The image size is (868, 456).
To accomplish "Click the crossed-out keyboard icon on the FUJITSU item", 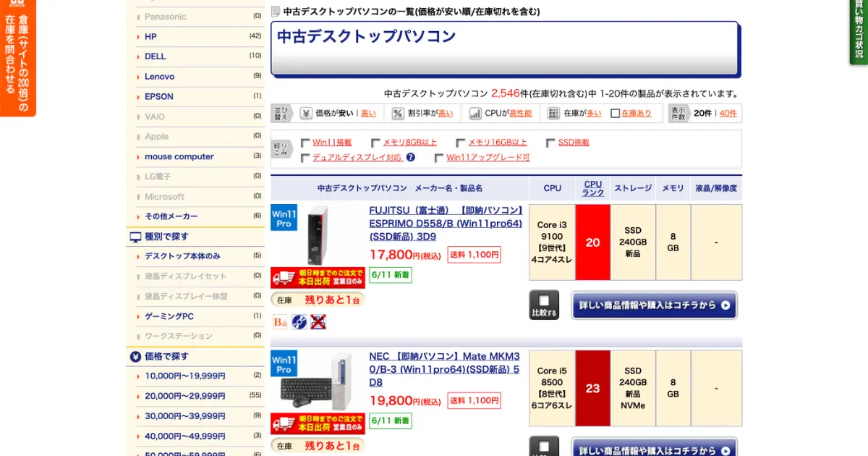I will point(318,322).
